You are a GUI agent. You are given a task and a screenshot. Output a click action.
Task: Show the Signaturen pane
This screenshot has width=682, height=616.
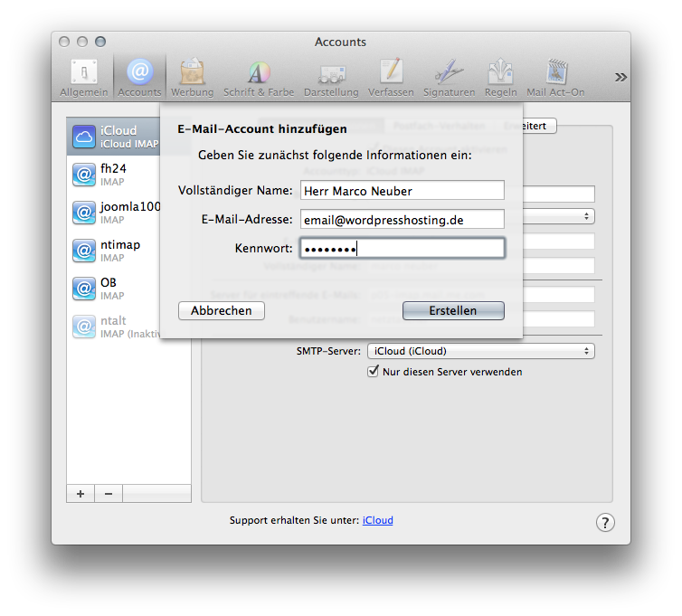(449, 78)
